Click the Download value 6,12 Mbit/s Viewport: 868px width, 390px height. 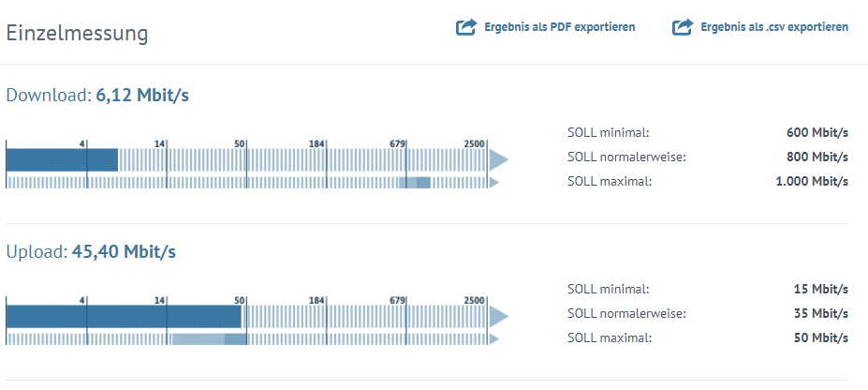point(142,95)
